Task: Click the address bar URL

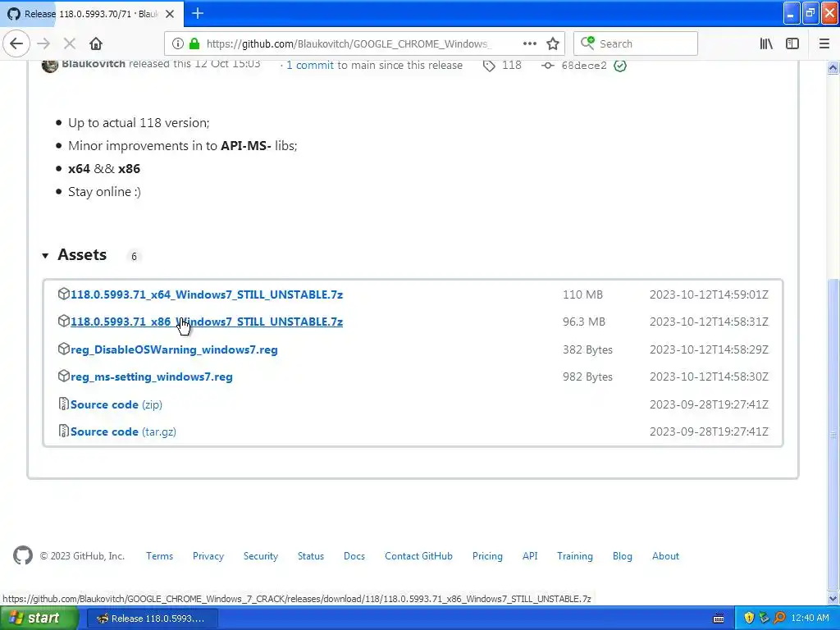Action: pos(347,43)
